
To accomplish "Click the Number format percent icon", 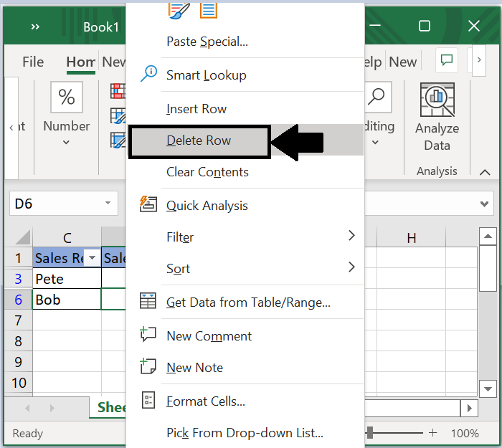I will pyautogui.click(x=67, y=97).
